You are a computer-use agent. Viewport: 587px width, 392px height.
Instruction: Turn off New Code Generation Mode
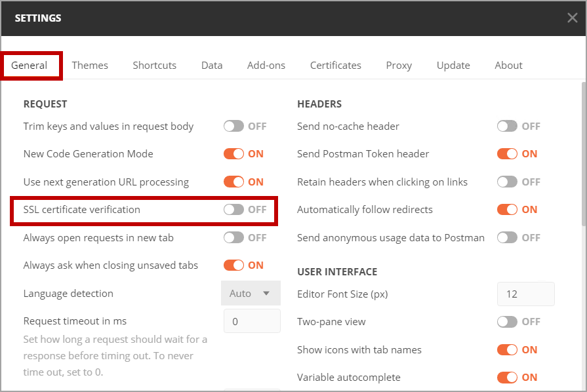coord(233,154)
